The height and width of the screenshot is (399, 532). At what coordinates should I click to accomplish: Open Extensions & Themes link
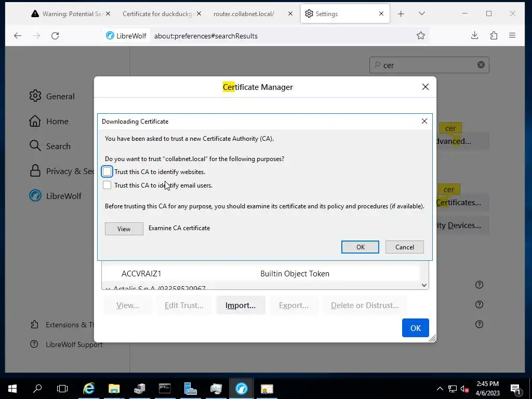point(62,325)
